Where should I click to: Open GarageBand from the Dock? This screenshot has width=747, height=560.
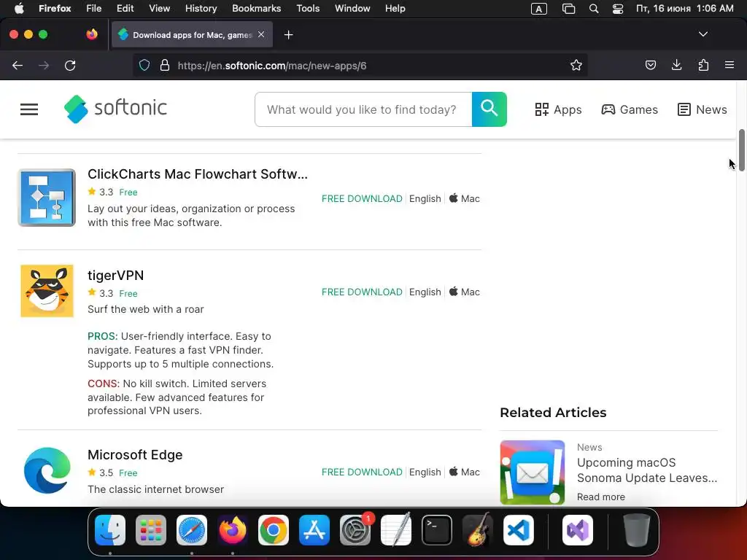pos(478,530)
